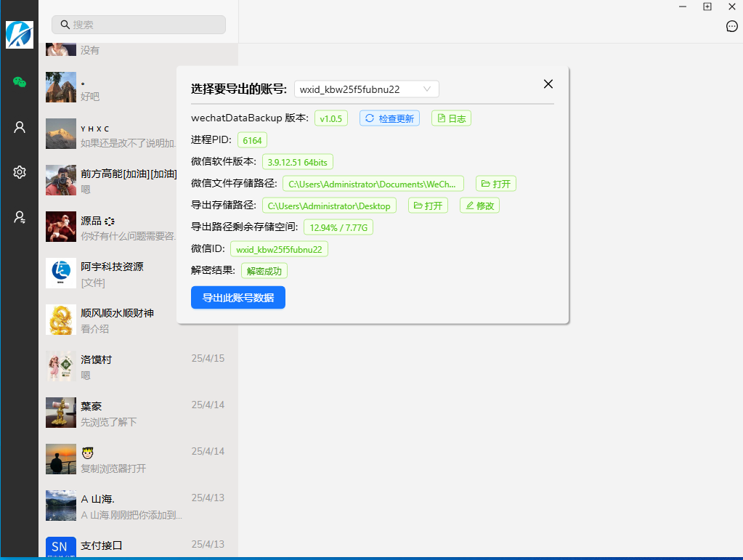Viewport: 743px width, 560px height.
Task: Click the magnifier search icon
Action: point(65,25)
